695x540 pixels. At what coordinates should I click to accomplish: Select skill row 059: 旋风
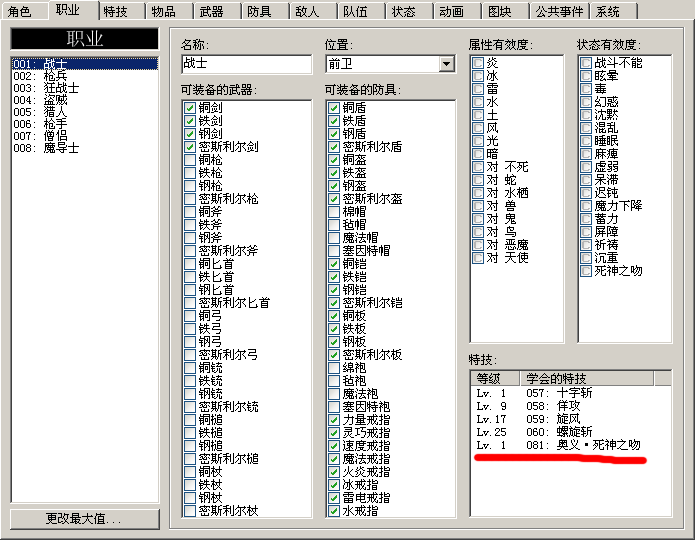pos(570,419)
